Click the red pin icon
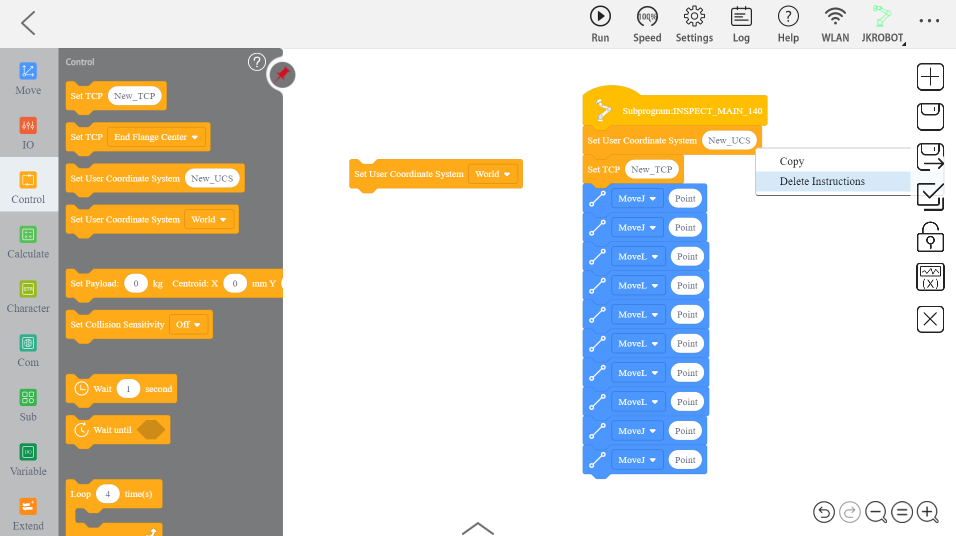Screen dimensions: 956x536 (x=282, y=74)
